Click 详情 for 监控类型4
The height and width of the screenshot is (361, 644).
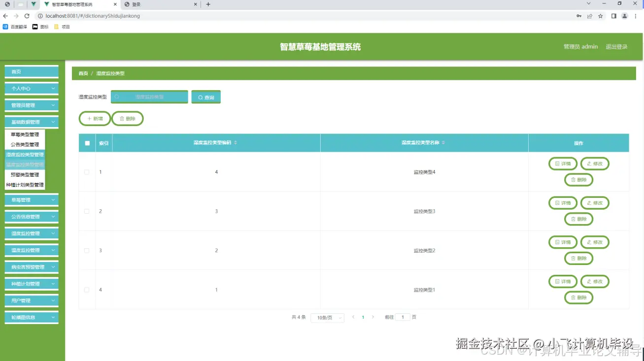point(563,164)
